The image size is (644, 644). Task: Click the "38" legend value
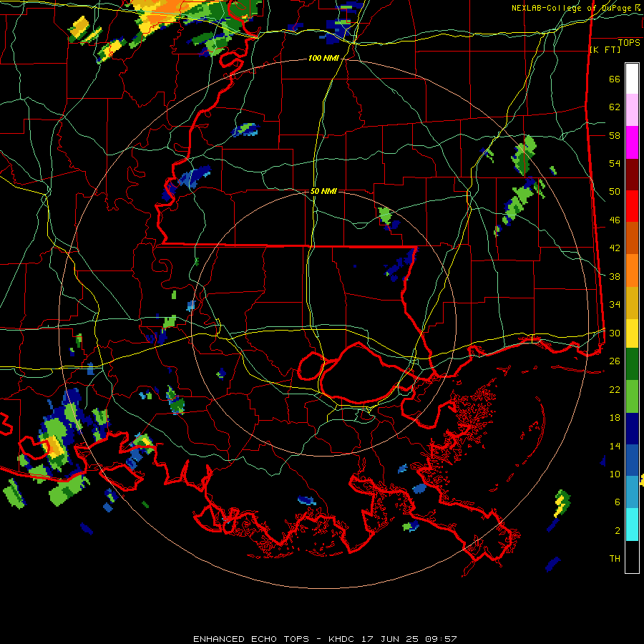615,276
